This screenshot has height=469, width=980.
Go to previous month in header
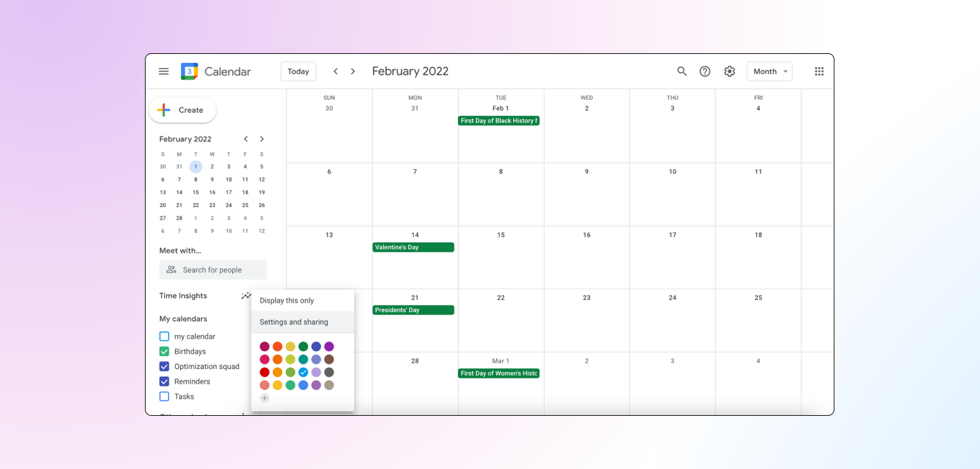tap(335, 72)
